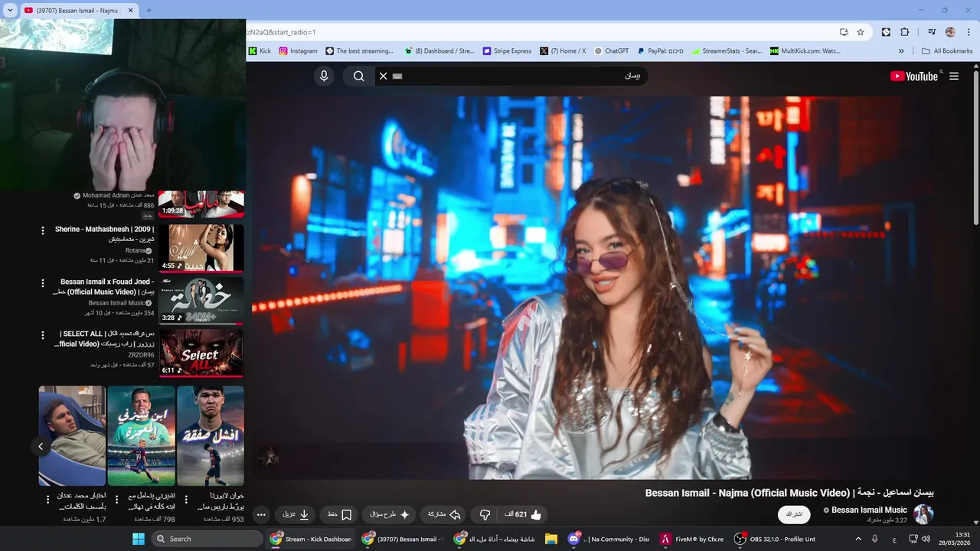
Task: Click the taskbar microphone tray icon
Action: click(x=874, y=539)
